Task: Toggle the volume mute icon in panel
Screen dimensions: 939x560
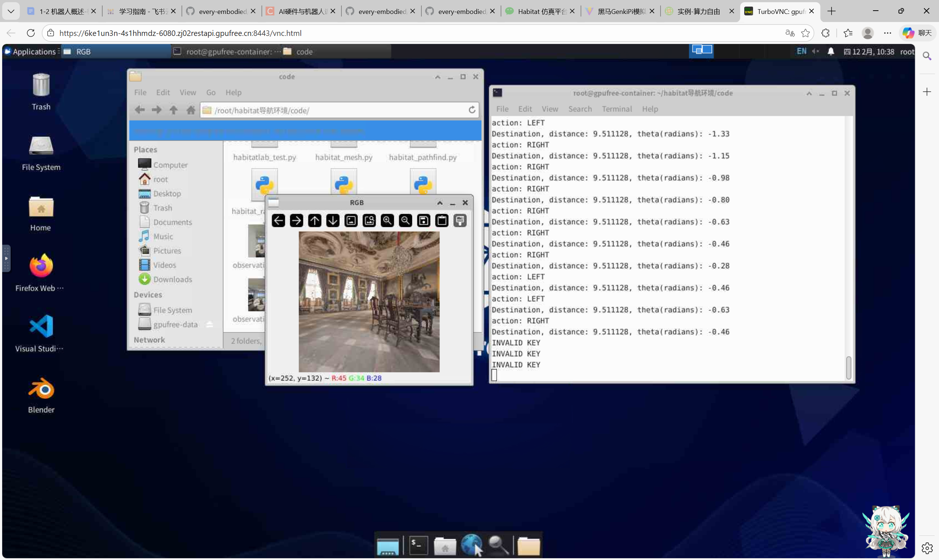Action: pyautogui.click(x=815, y=51)
